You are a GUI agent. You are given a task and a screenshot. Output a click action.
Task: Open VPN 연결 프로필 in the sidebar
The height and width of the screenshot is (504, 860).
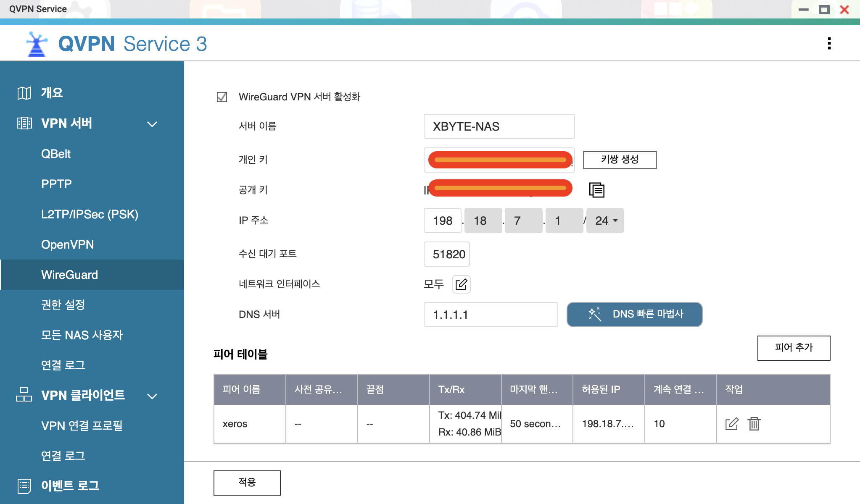pyautogui.click(x=92, y=426)
